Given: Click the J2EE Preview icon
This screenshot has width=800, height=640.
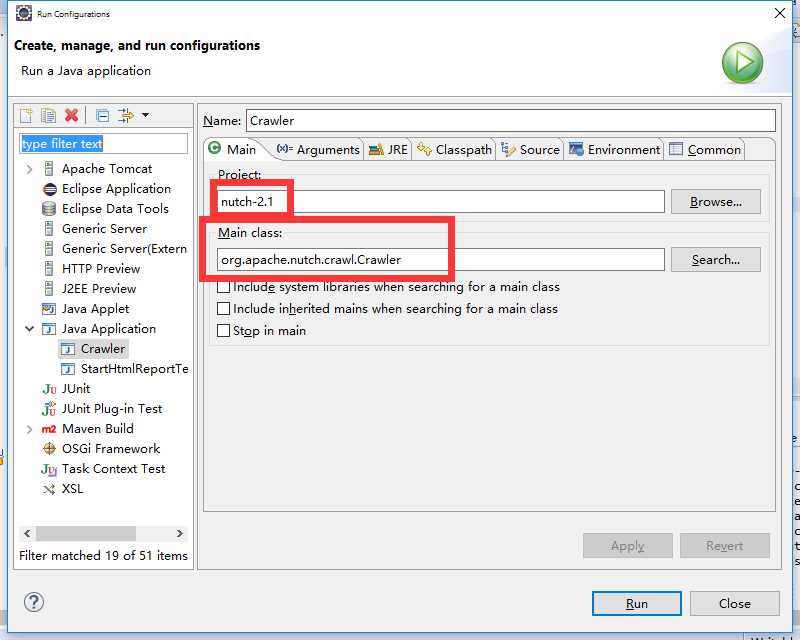Looking at the screenshot, I should pyautogui.click(x=49, y=288).
